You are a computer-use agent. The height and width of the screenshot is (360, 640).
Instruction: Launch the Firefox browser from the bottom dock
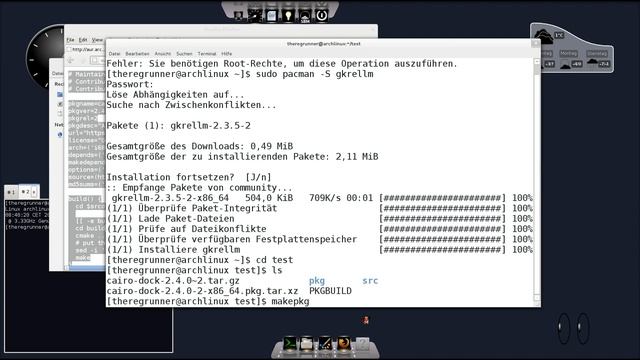pyautogui.click(x=344, y=343)
